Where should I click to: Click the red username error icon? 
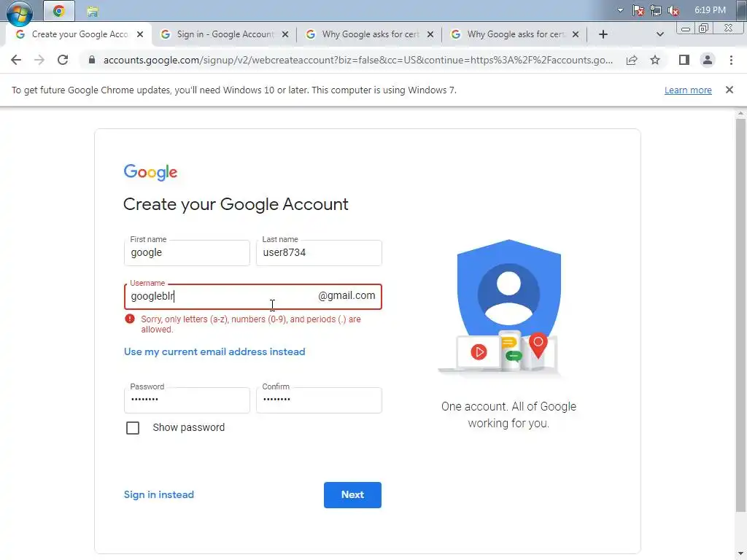point(130,319)
